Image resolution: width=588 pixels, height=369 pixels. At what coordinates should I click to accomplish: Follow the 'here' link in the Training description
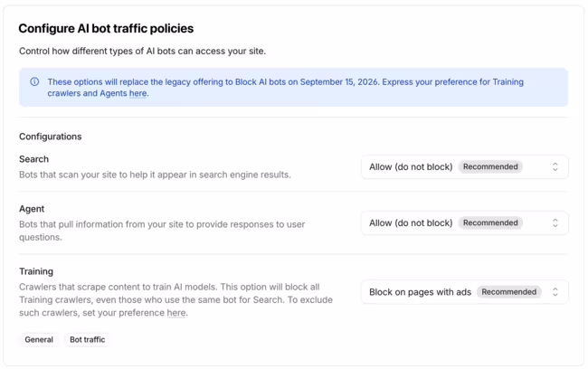pos(176,313)
